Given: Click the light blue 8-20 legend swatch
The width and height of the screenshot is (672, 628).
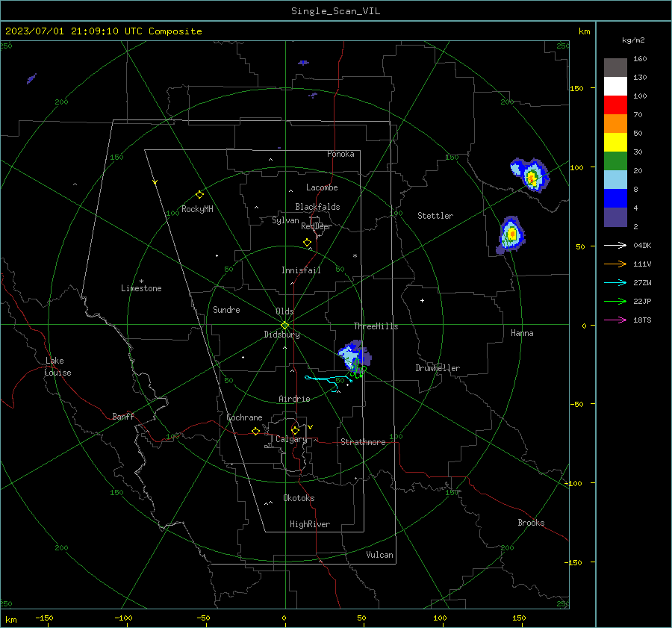Looking at the screenshot, I should (615, 180).
